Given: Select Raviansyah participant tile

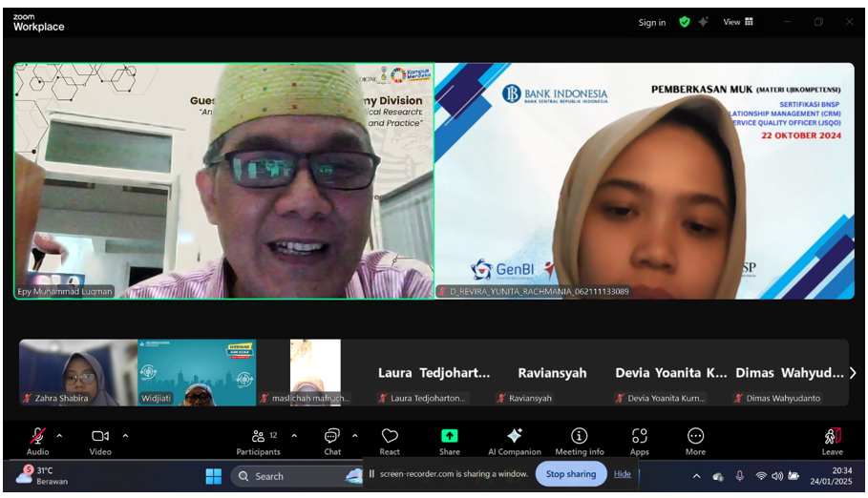Looking at the screenshot, I should [x=552, y=372].
